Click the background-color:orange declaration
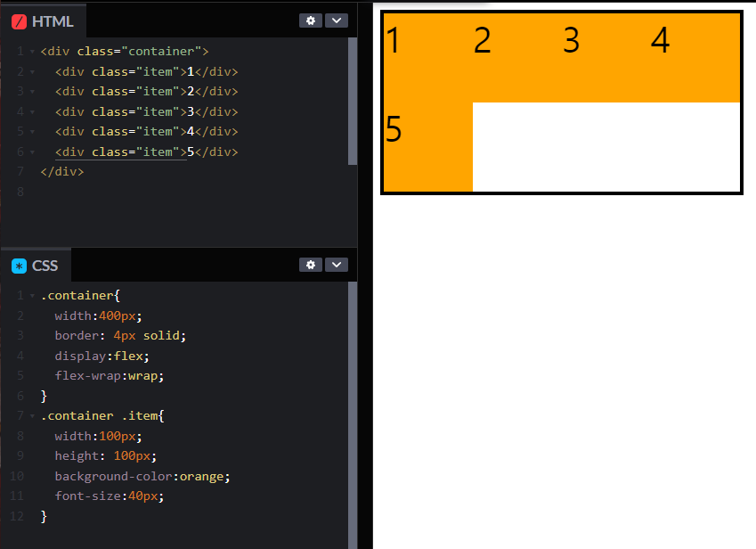 tap(142, 476)
